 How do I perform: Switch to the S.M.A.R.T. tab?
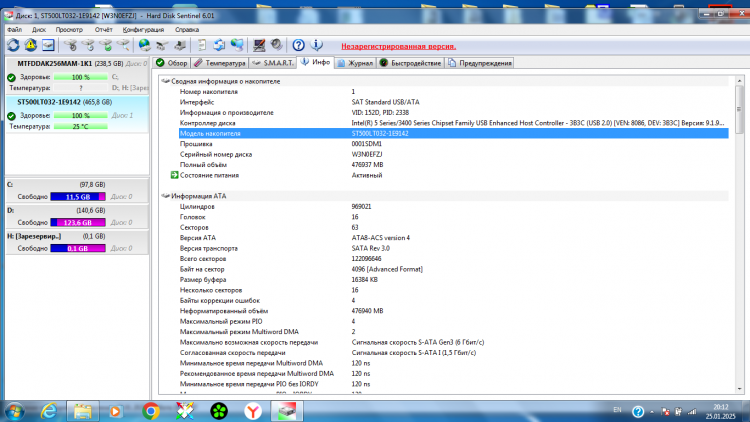pos(273,63)
